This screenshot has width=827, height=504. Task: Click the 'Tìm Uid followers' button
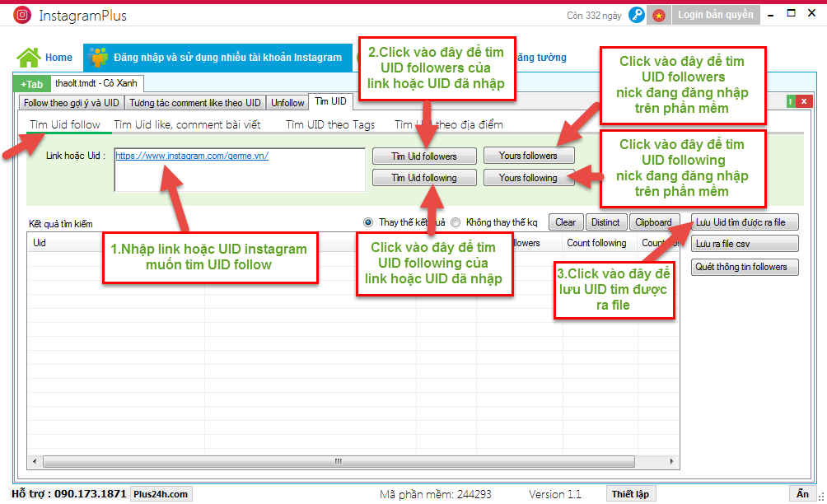click(424, 156)
